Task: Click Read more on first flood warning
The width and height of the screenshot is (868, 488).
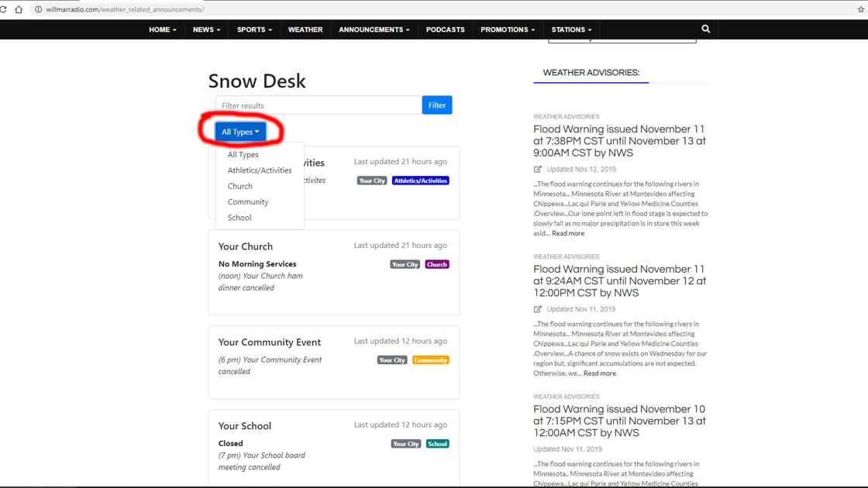Action: pos(568,233)
